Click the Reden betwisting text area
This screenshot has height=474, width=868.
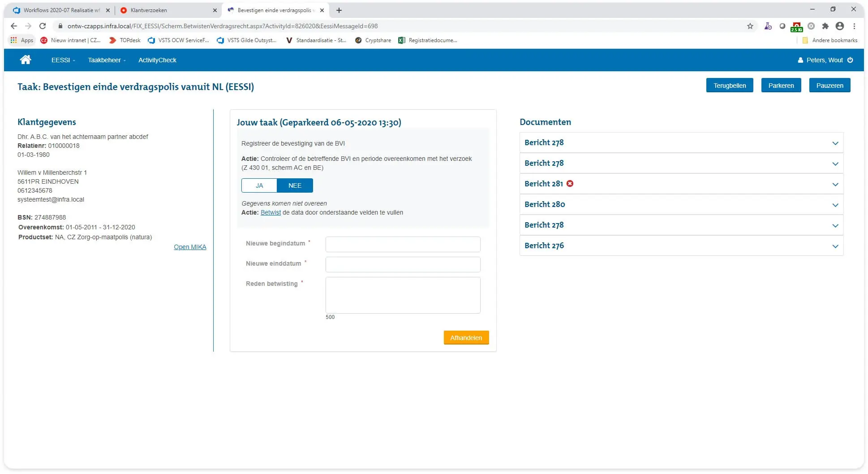402,295
